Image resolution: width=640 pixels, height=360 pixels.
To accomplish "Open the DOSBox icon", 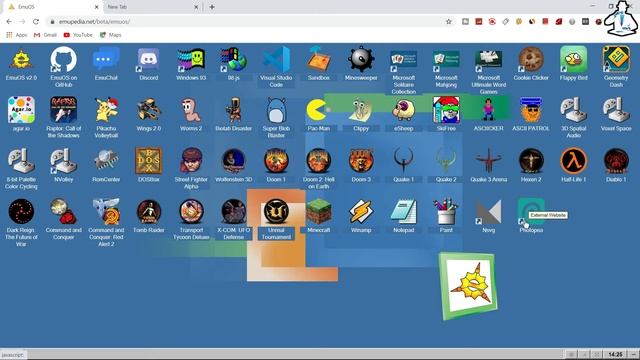I will 149,161.
